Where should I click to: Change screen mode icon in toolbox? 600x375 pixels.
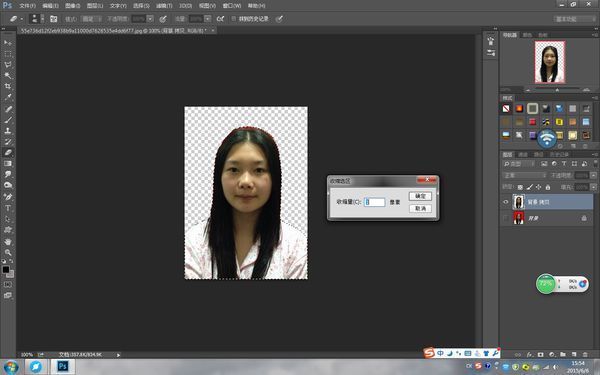pos(8,295)
